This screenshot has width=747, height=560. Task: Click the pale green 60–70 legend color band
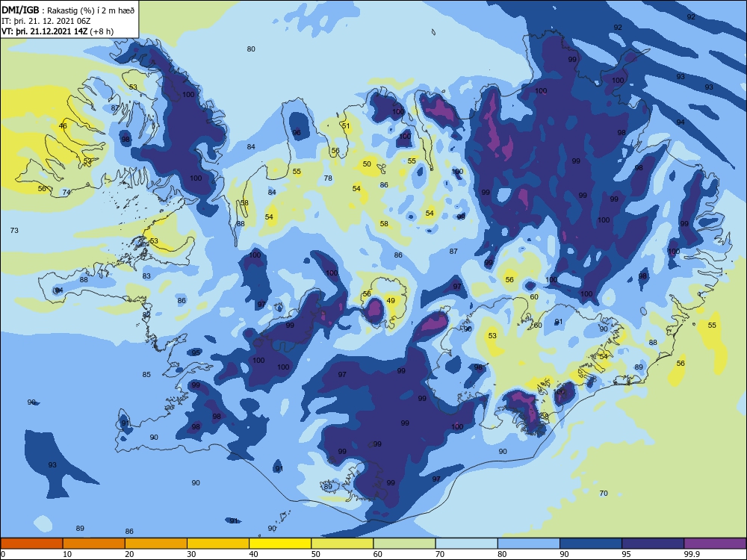point(404,544)
